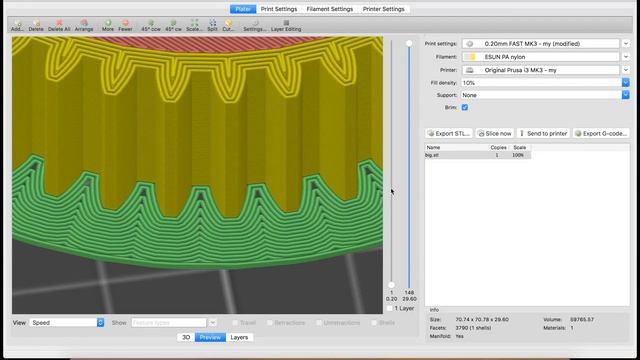Image resolution: width=640 pixels, height=360 pixels.
Task: Open the Support dropdown
Action: 626,95
